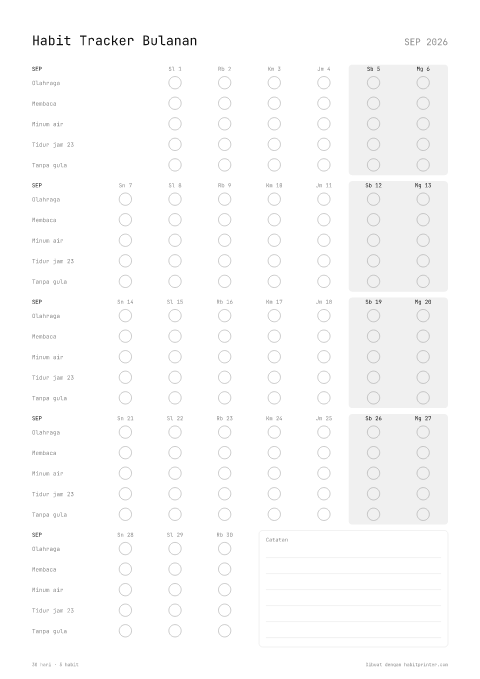Open the habitprinter.com footer link

[426, 664]
